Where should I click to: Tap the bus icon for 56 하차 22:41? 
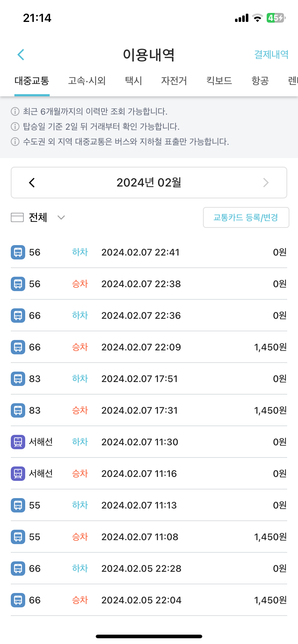click(x=18, y=252)
